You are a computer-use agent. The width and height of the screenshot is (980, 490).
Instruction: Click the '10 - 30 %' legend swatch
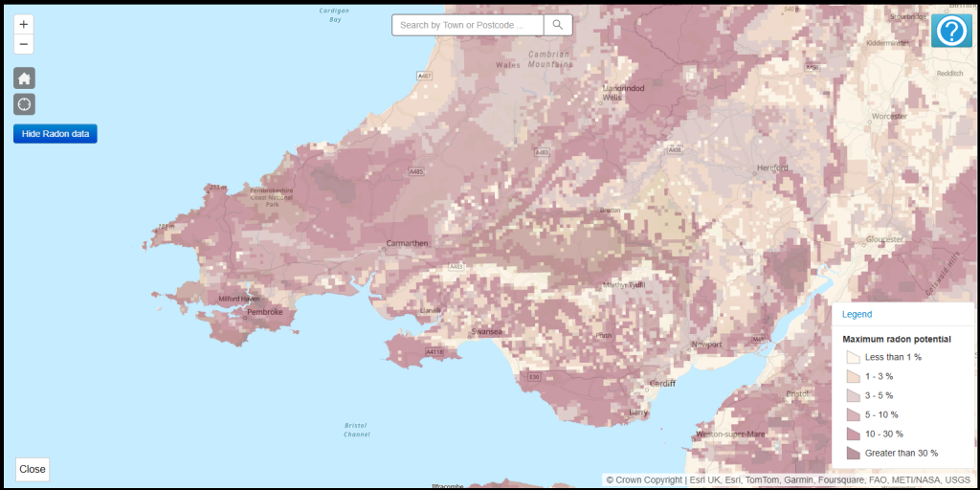click(853, 434)
